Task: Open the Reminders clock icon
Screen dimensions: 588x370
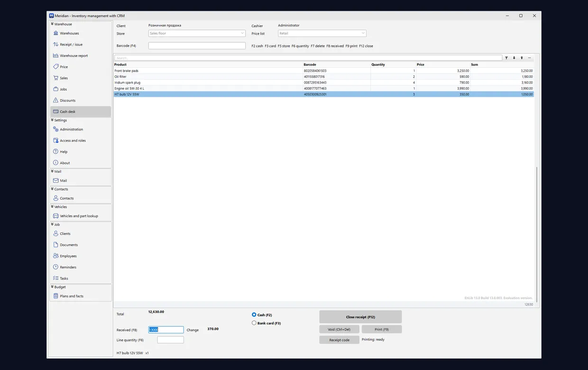Action: point(56,267)
